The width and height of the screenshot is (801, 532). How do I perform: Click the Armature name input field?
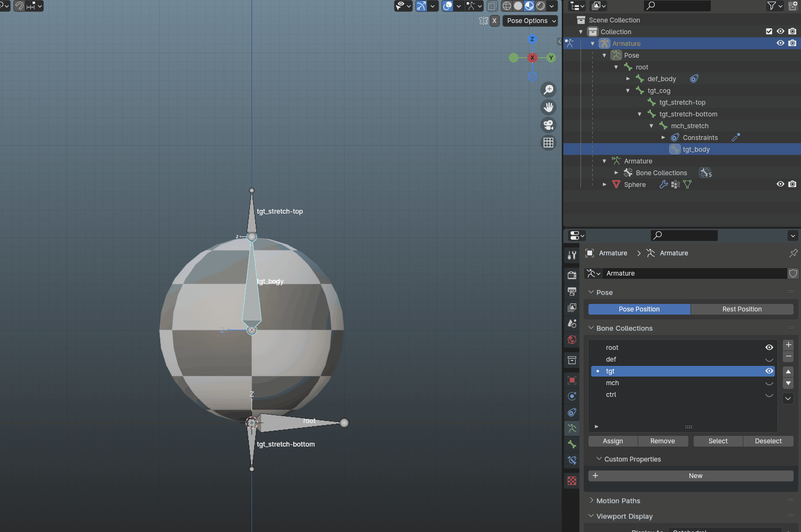coord(694,273)
